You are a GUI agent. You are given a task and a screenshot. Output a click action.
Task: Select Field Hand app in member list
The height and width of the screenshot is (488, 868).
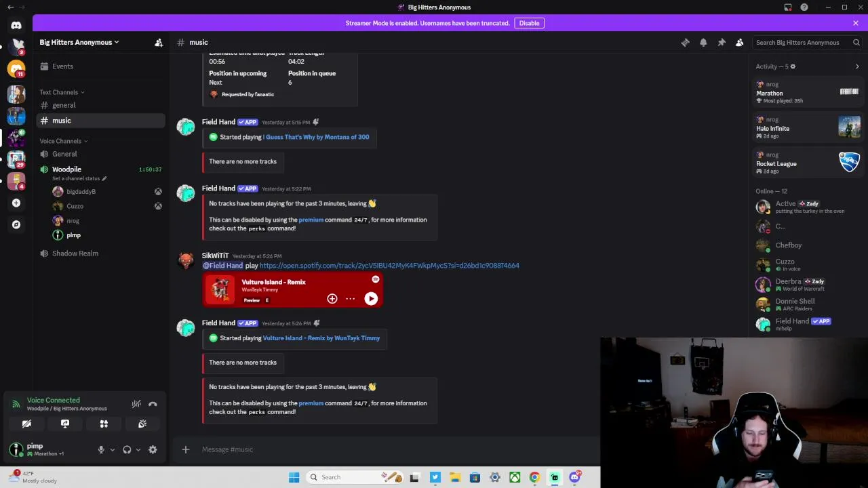point(808,324)
